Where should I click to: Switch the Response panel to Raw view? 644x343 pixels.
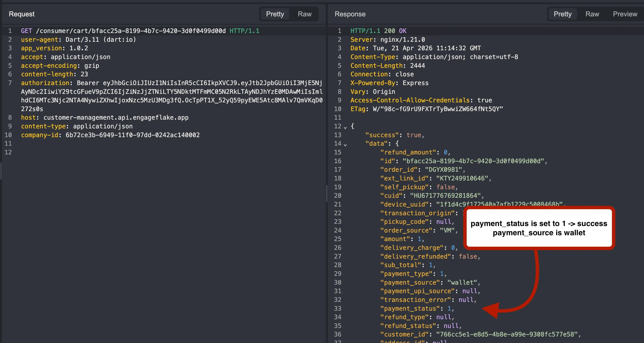592,14
